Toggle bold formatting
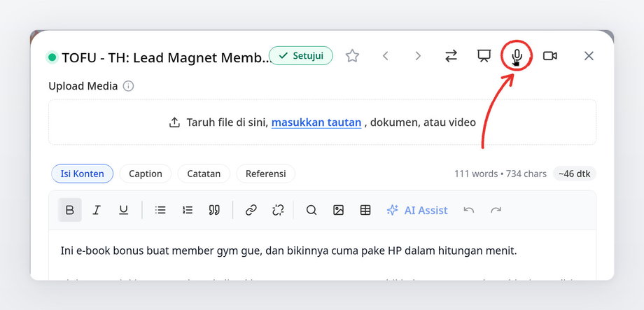Viewport: 644px width, 310px height. coord(70,210)
